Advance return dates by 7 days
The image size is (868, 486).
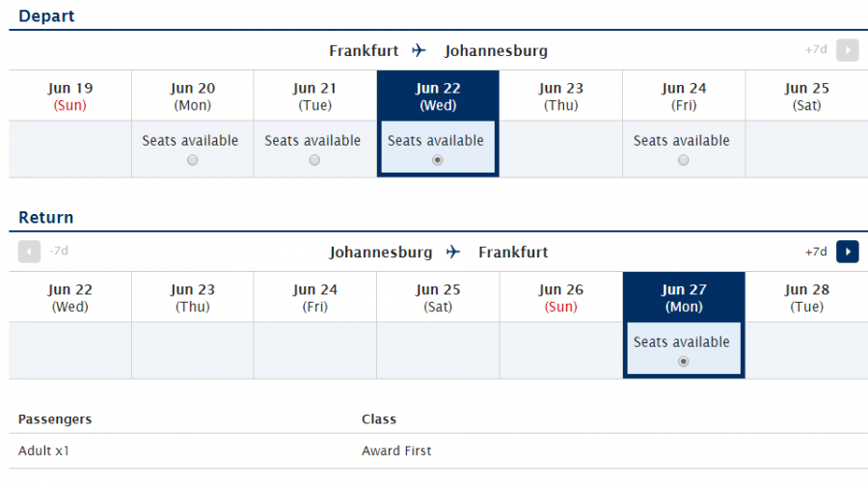[x=847, y=252]
